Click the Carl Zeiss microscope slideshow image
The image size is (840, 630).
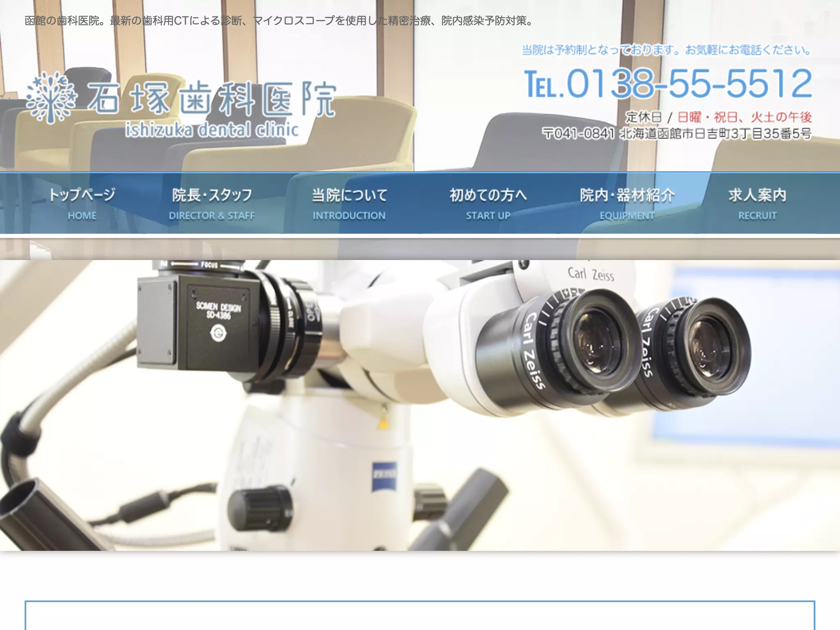pos(420,405)
